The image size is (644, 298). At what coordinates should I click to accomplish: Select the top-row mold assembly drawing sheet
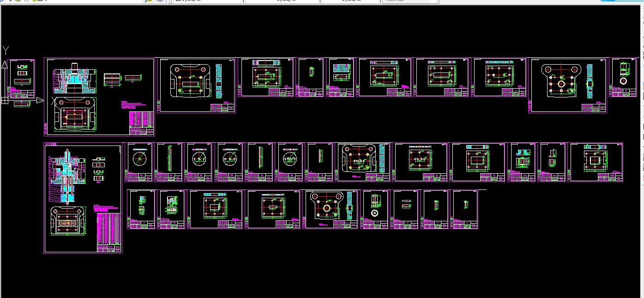(x=99, y=97)
